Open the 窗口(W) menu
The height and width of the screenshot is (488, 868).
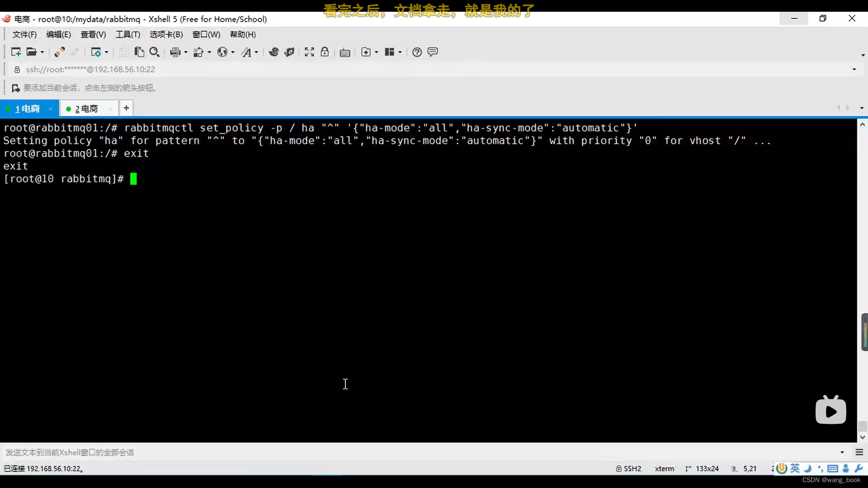tap(206, 34)
